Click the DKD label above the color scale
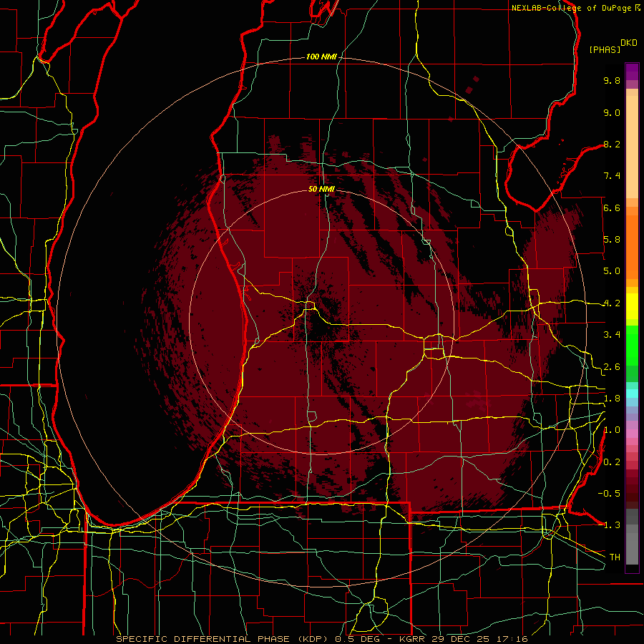This screenshot has width=644, height=644. [x=629, y=43]
